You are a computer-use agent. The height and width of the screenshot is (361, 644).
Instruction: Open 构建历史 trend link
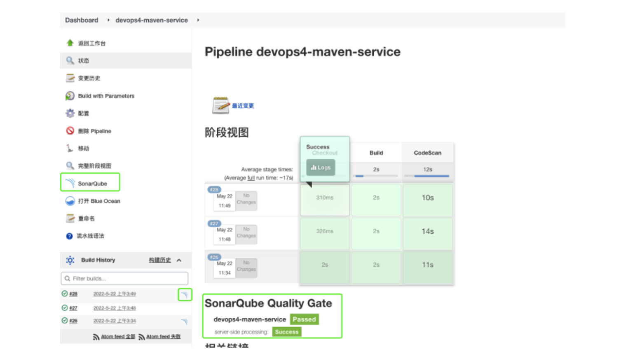[160, 260]
